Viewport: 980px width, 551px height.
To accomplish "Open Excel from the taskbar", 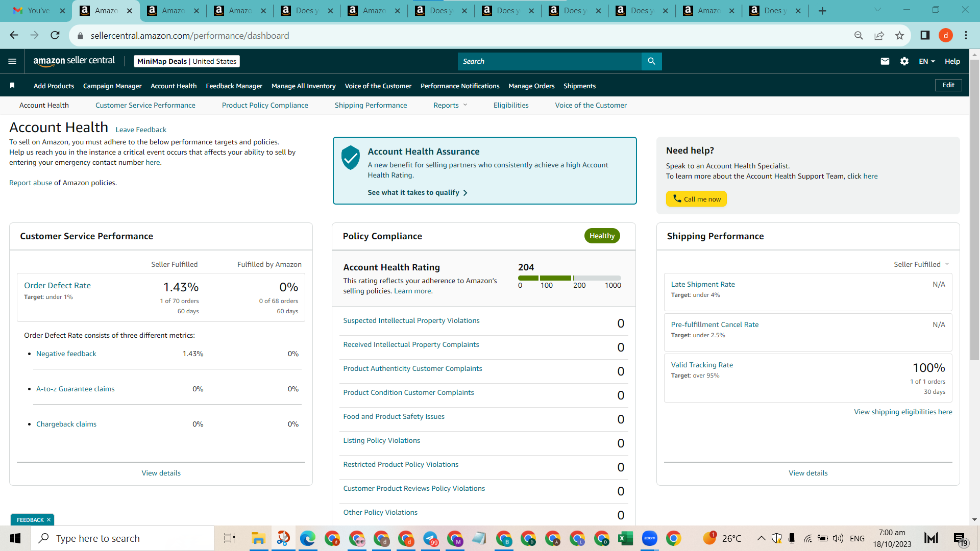I will pyautogui.click(x=625, y=538).
